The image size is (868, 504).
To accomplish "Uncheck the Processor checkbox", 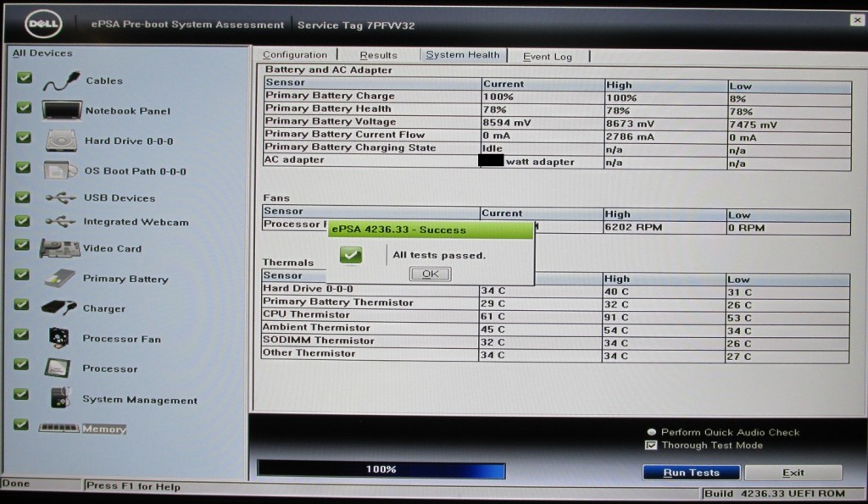I will [x=21, y=364].
